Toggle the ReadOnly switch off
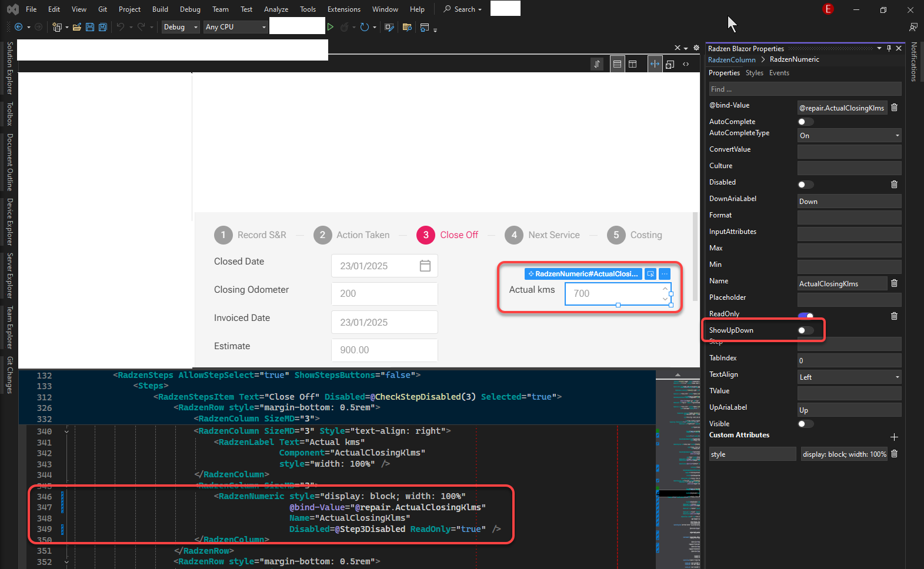The height and width of the screenshot is (569, 924). (806, 316)
